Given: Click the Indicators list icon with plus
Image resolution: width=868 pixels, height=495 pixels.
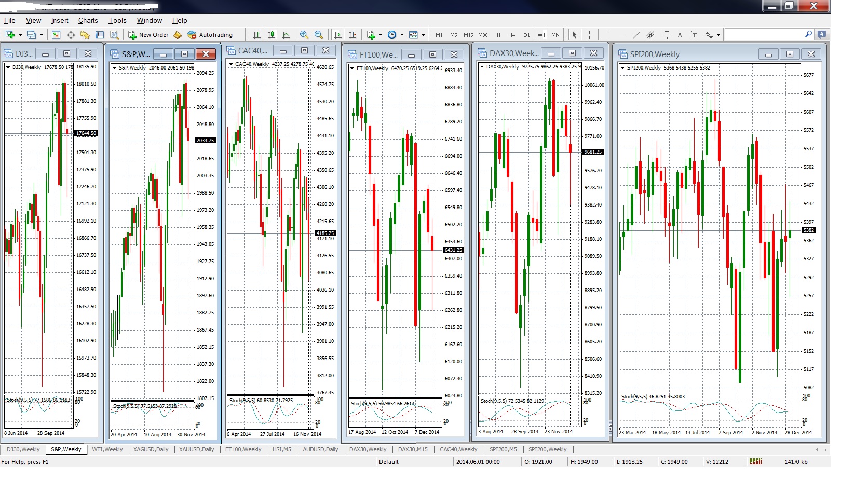Looking at the screenshot, I should [371, 35].
